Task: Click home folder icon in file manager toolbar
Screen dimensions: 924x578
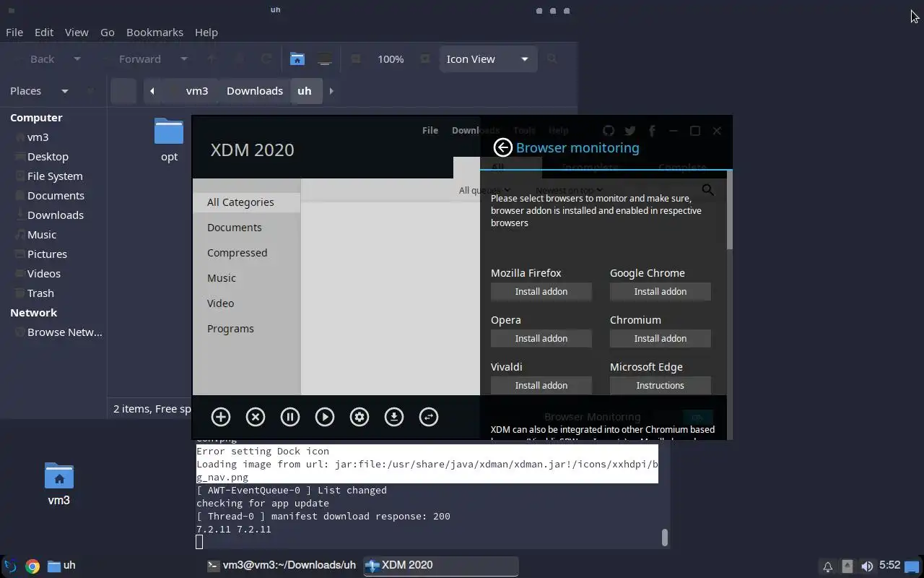Action: (297, 59)
